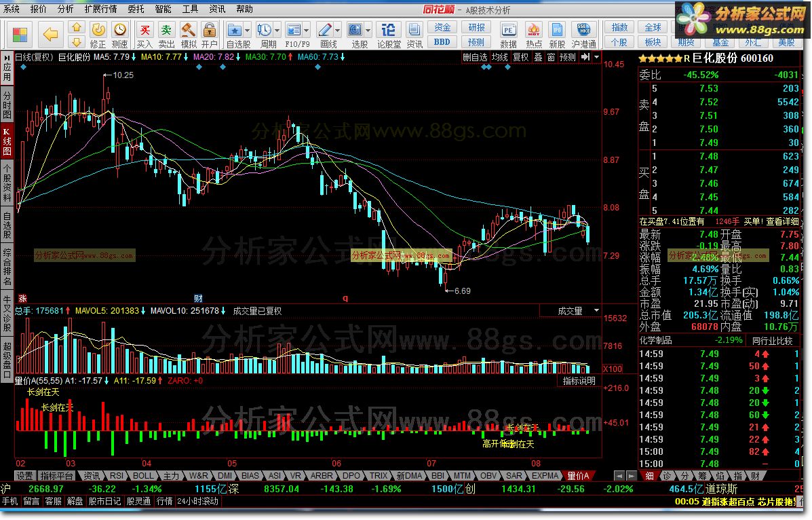Click the 卖出 (sell) icon
The height and width of the screenshot is (520, 812).
pos(166,35)
